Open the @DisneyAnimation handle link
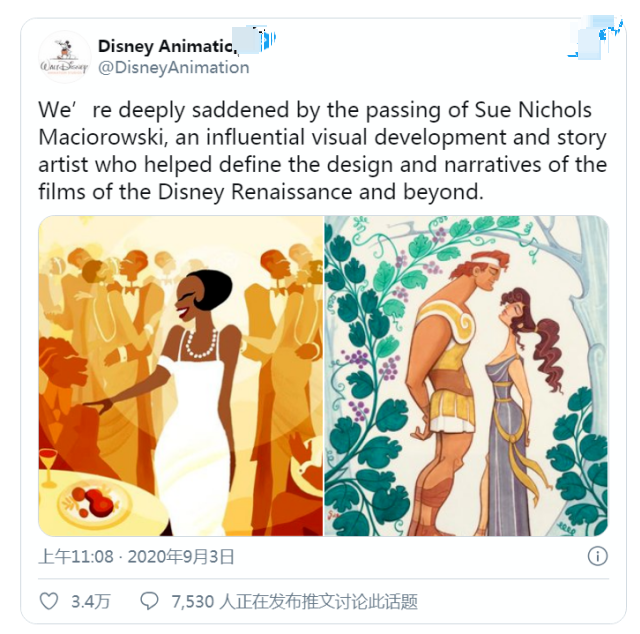The height and width of the screenshot is (634, 640). (173, 67)
